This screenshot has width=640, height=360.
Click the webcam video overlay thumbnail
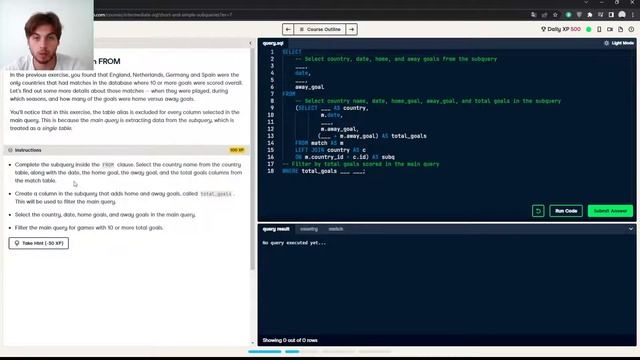coord(47,35)
